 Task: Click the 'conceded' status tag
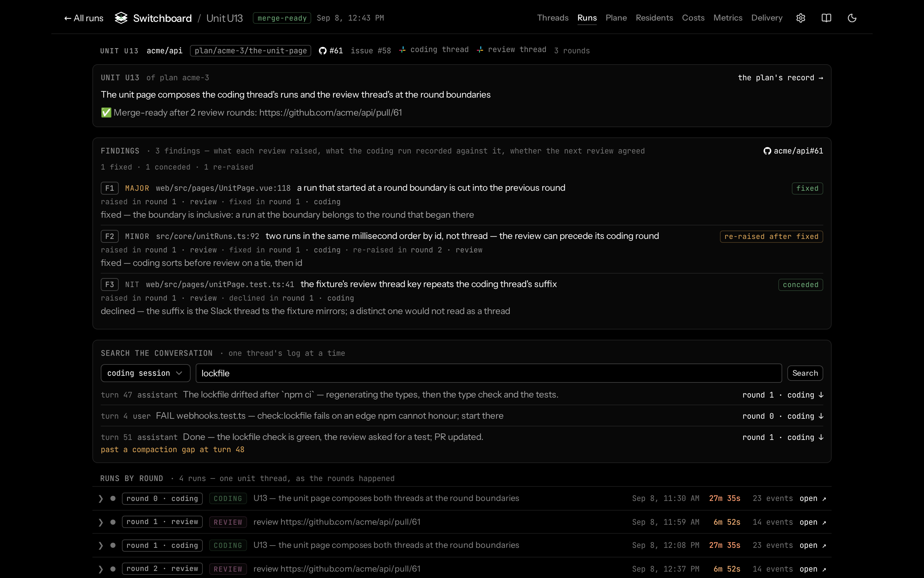click(x=801, y=285)
